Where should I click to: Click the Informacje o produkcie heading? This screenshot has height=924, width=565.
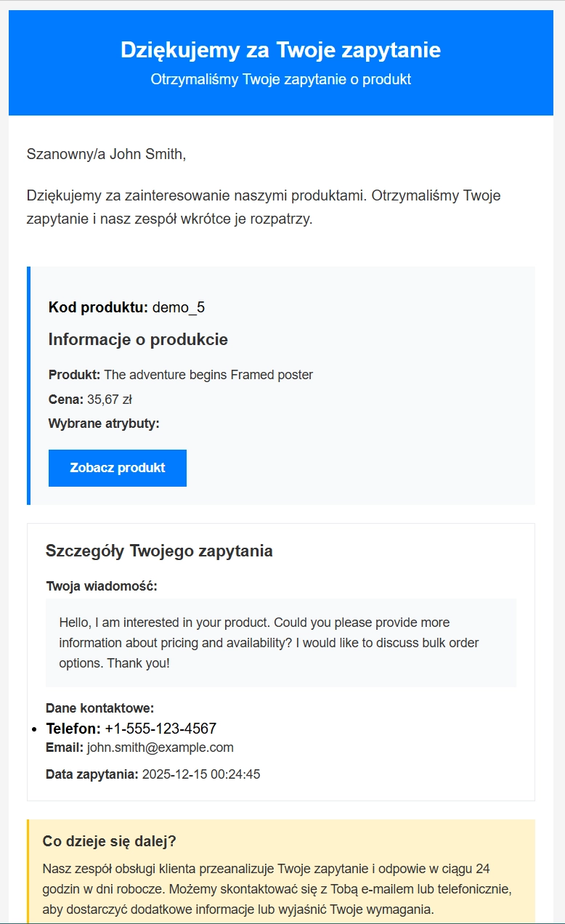[137, 339]
